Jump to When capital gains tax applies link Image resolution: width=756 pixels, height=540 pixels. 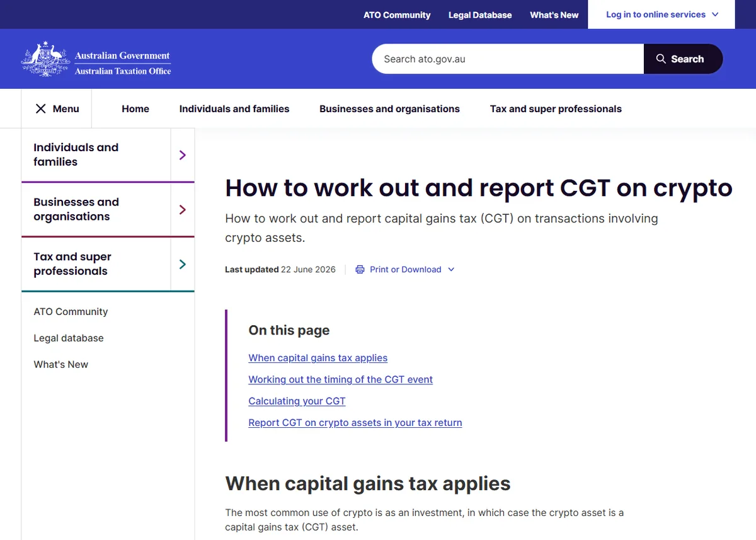click(318, 358)
